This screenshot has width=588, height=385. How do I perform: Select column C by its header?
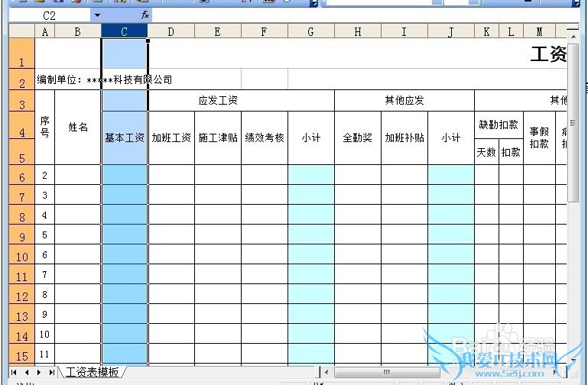[124, 32]
